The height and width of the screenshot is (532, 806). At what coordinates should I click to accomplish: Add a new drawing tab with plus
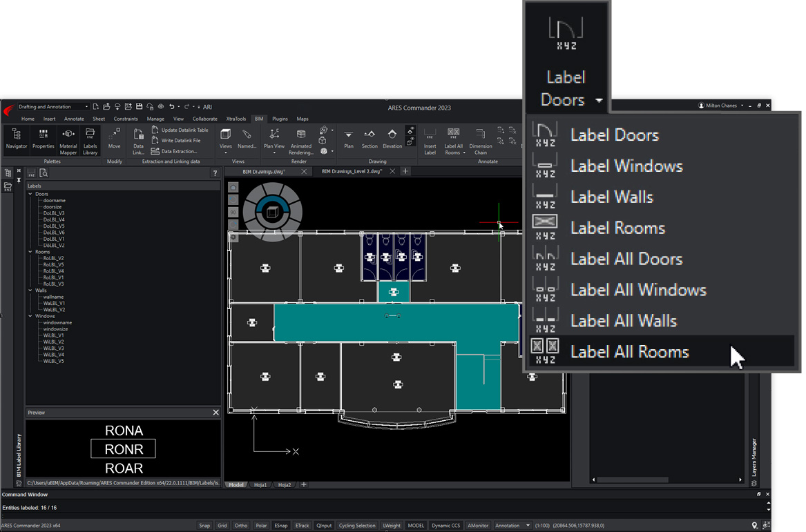pyautogui.click(x=405, y=171)
